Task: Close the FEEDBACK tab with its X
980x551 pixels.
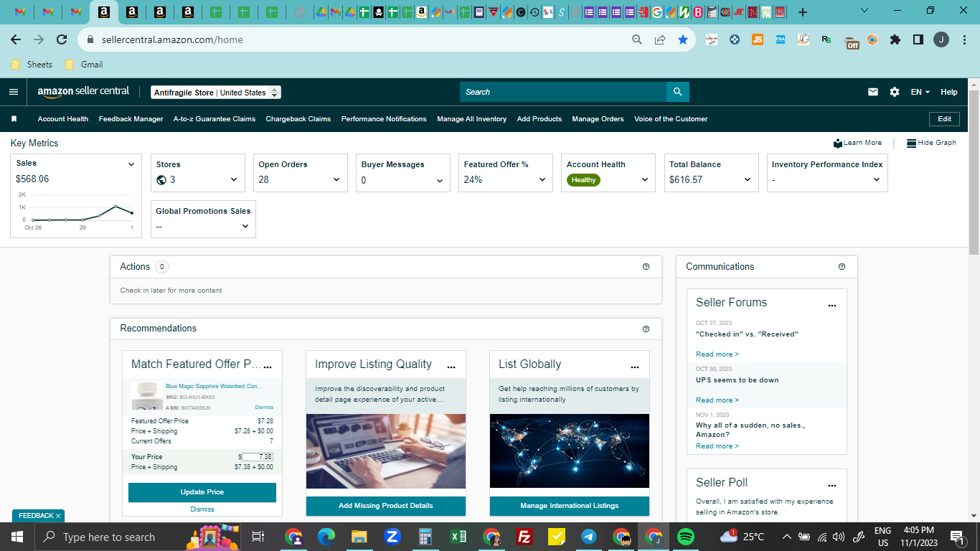Action: pyautogui.click(x=58, y=516)
